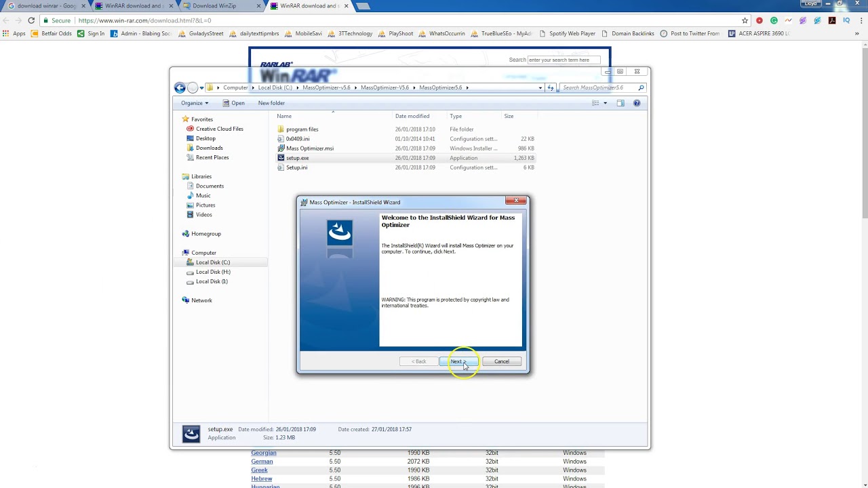Viewport: 868px width, 488px height.
Task: Click the German language download link
Action: [262, 462]
